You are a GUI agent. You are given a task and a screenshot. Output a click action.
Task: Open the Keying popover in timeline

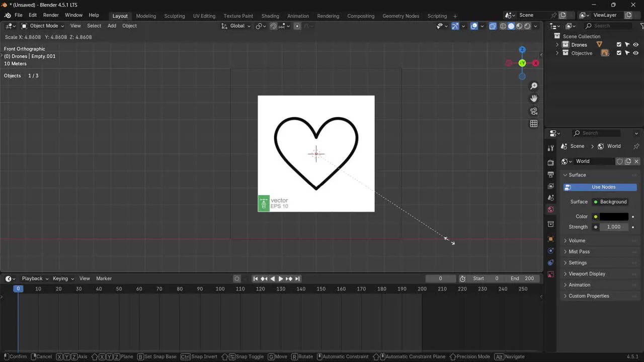63,279
